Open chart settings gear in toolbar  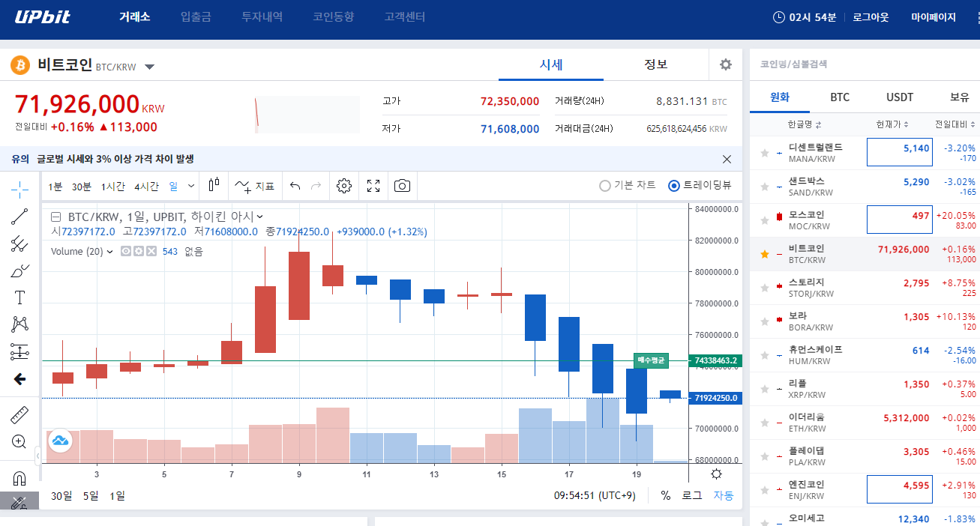[344, 186]
